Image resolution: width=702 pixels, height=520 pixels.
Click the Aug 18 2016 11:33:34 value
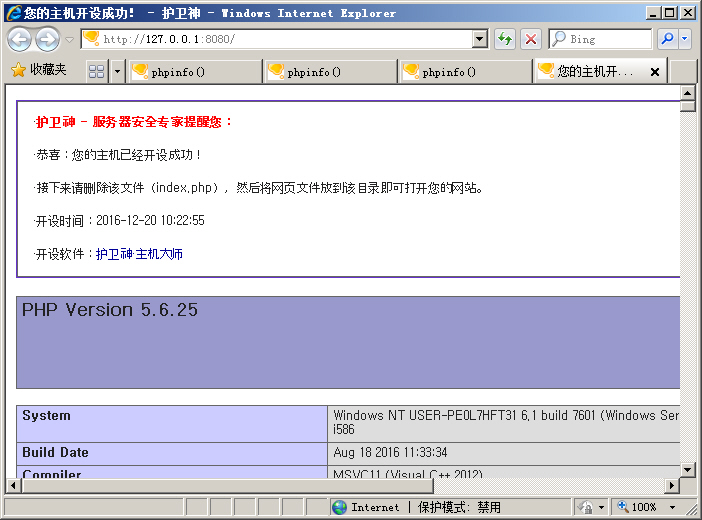tap(390, 452)
